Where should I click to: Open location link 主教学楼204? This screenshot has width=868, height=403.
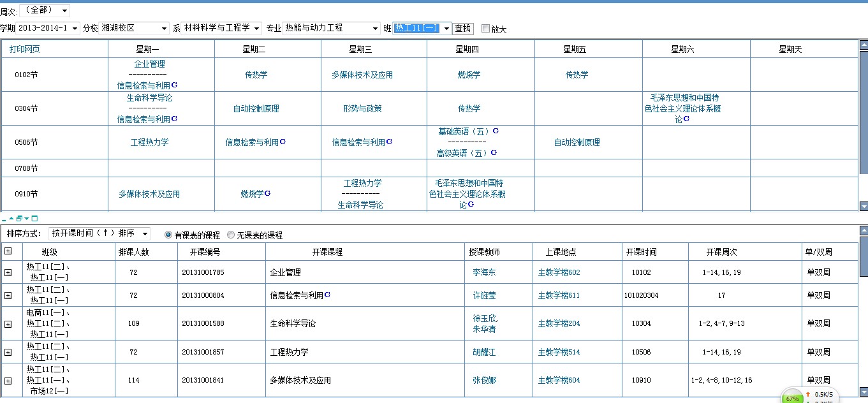559,324
